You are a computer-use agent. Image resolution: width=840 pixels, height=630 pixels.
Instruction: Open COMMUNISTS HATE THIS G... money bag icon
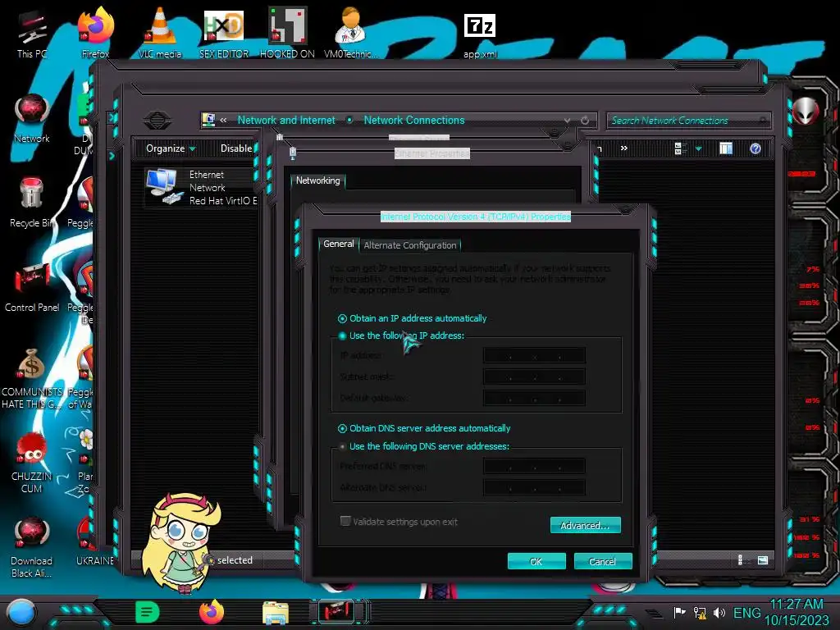point(32,378)
